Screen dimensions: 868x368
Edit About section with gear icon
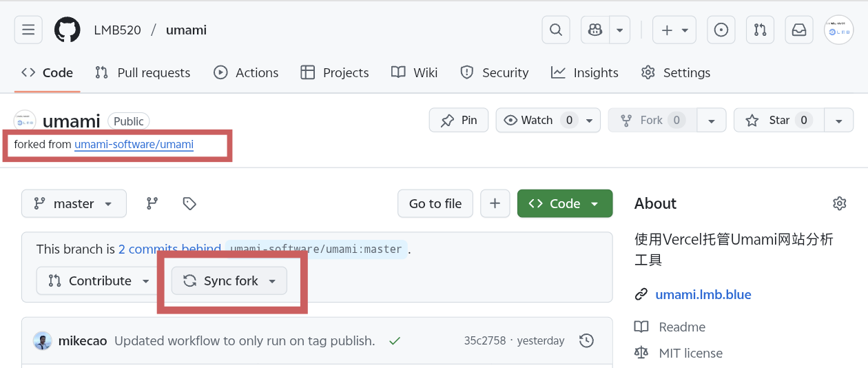pos(839,203)
